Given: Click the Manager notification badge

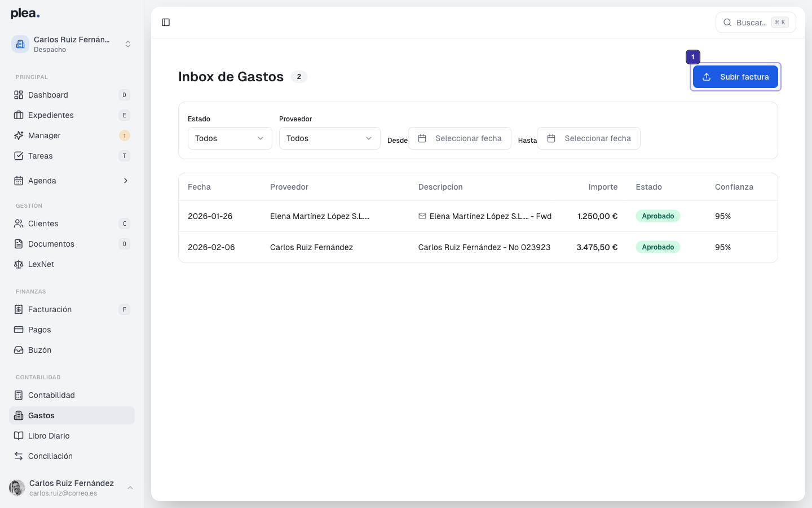Looking at the screenshot, I should point(125,135).
